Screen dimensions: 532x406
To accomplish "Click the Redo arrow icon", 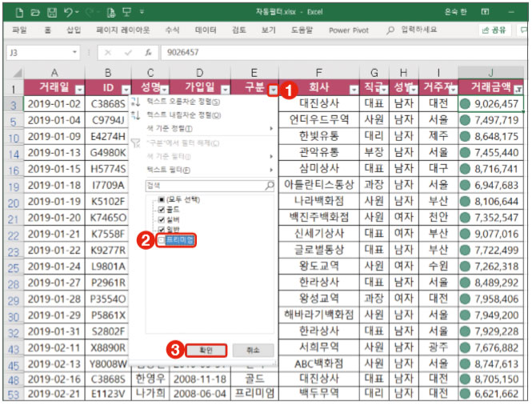I will point(90,13).
